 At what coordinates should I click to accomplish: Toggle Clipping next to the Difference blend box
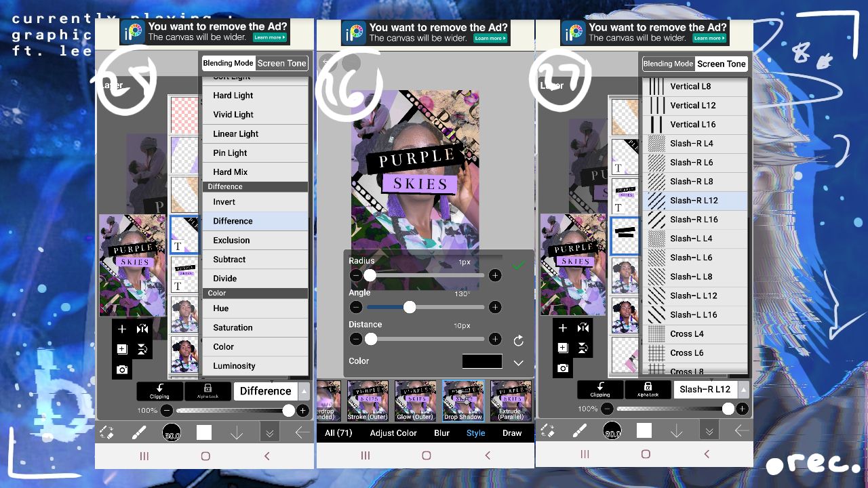point(160,391)
